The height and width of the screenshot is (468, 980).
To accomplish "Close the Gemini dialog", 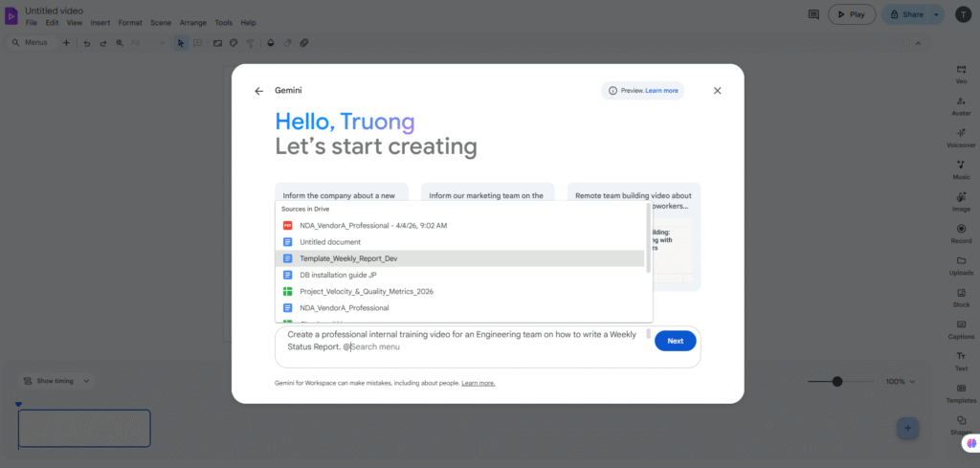I will click(717, 91).
